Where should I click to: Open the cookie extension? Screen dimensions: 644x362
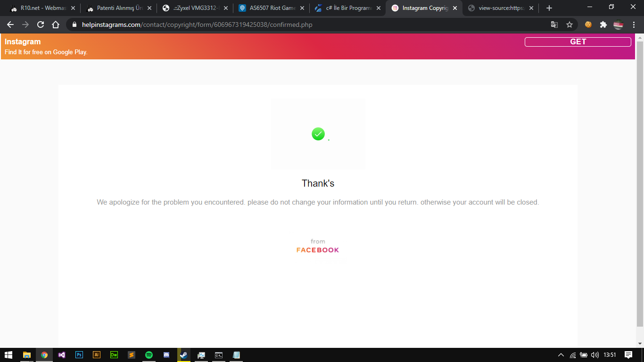tap(588, 25)
